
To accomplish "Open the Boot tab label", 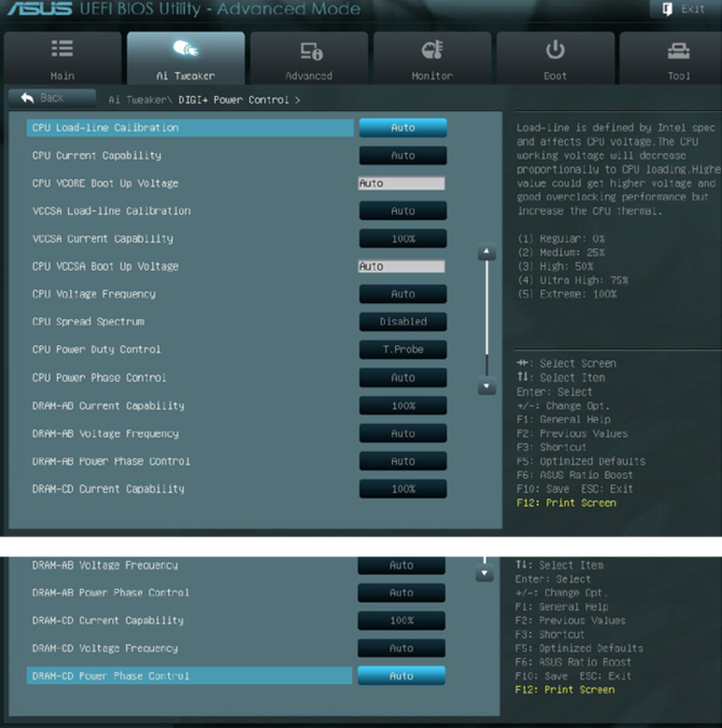I will (555, 76).
